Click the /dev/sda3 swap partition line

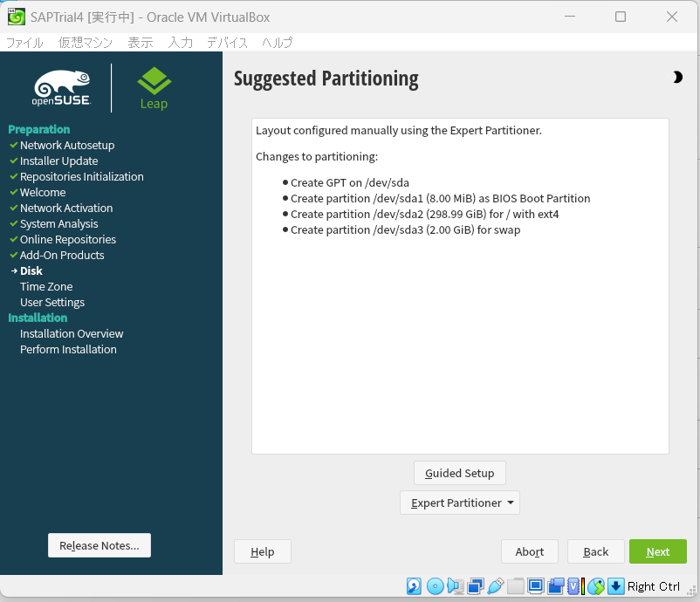(x=405, y=229)
